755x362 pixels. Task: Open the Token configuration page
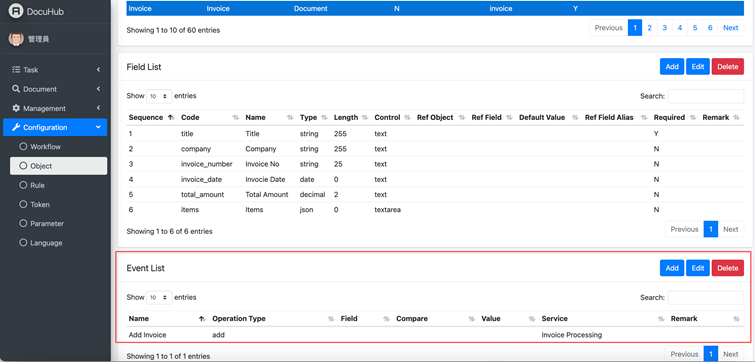click(58, 204)
